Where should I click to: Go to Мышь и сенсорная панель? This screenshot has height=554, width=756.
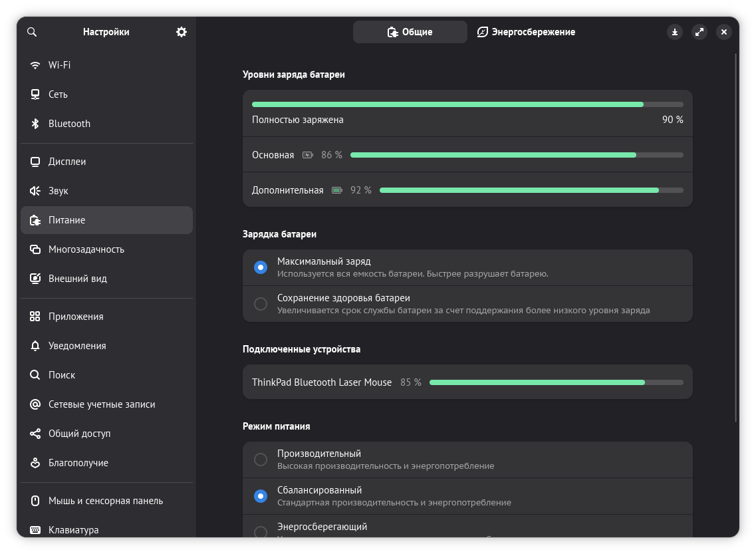coord(106,501)
